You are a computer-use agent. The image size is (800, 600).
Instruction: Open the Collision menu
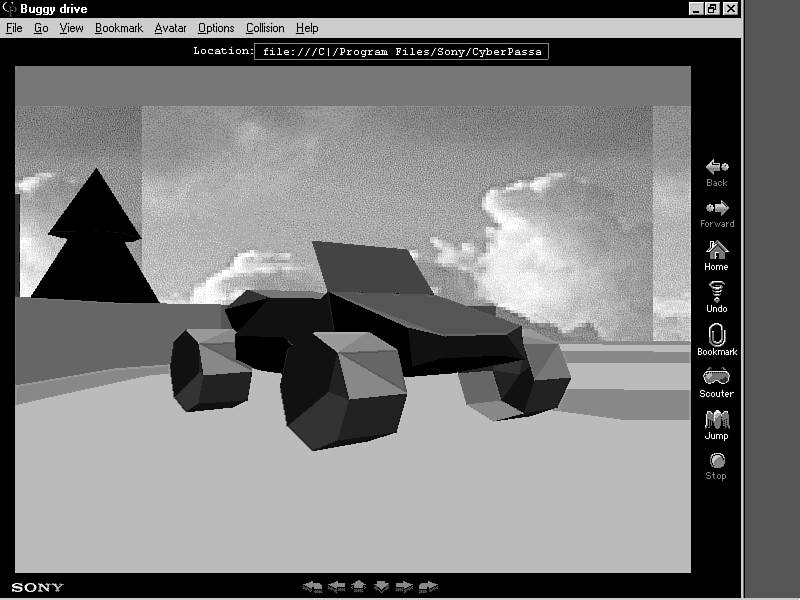point(265,28)
